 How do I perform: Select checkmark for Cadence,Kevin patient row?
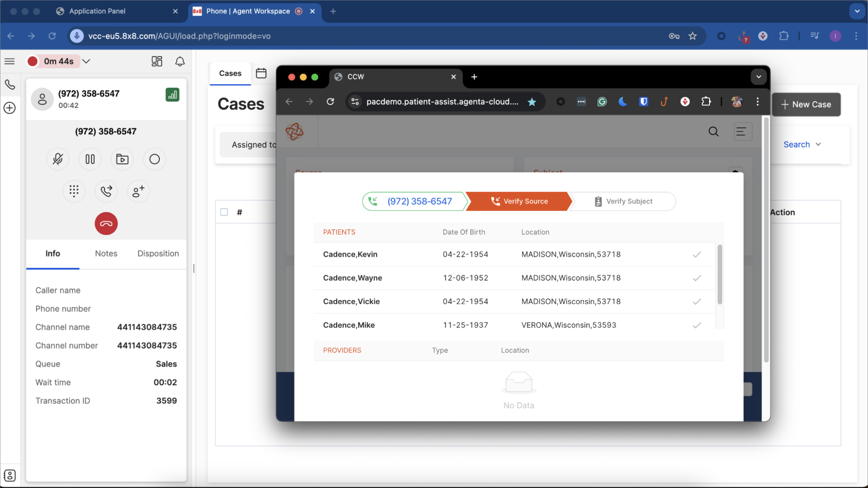(x=697, y=255)
